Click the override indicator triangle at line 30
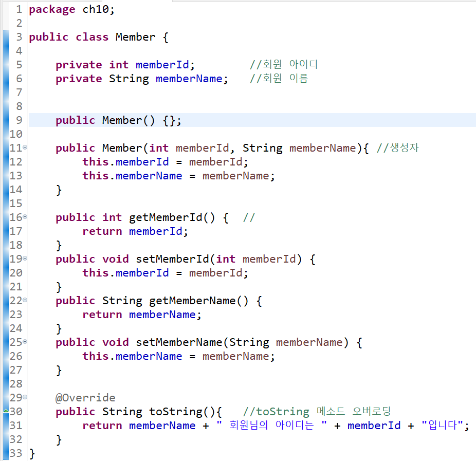Image resolution: width=476 pixels, height=461 pixels. pos(6,411)
